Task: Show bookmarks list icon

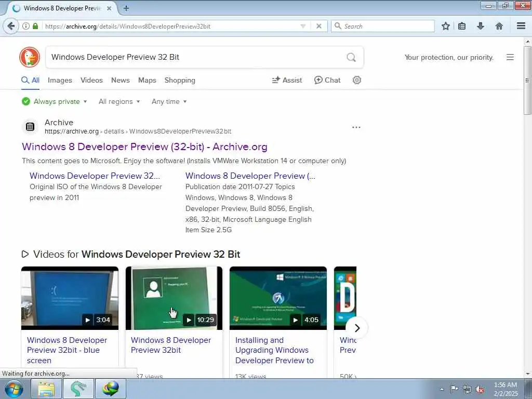Action: (462, 26)
